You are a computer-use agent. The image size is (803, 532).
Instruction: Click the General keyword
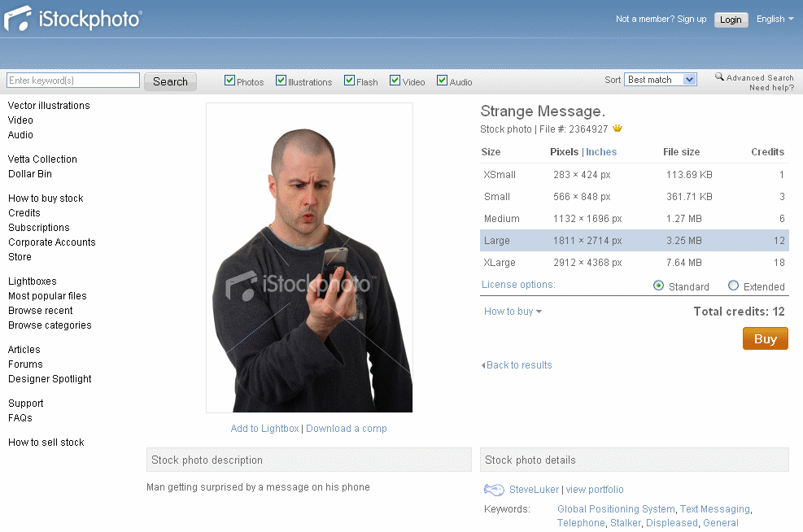pos(721,523)
